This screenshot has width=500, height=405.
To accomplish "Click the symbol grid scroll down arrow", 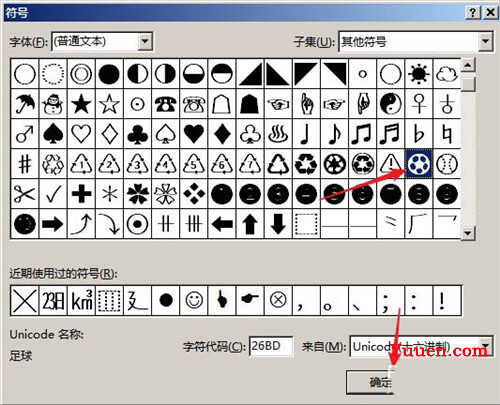I will [x=468, y=233].
